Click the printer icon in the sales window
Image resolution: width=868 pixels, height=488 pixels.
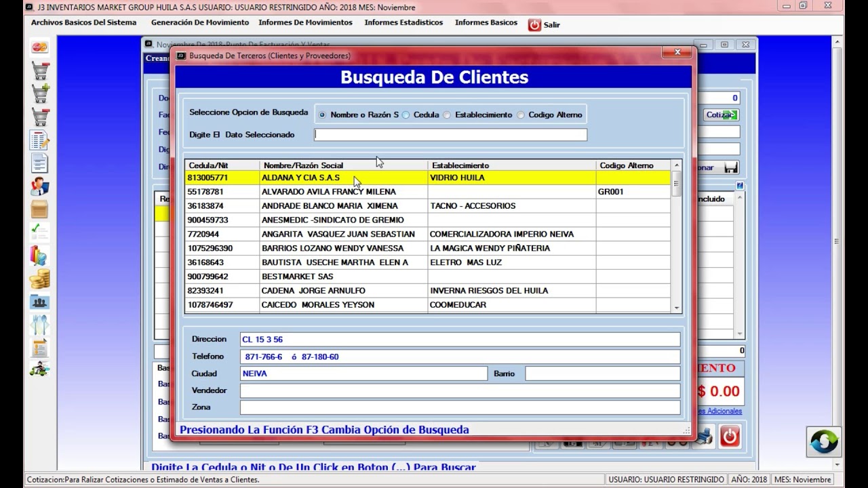(x=705, y=436)
